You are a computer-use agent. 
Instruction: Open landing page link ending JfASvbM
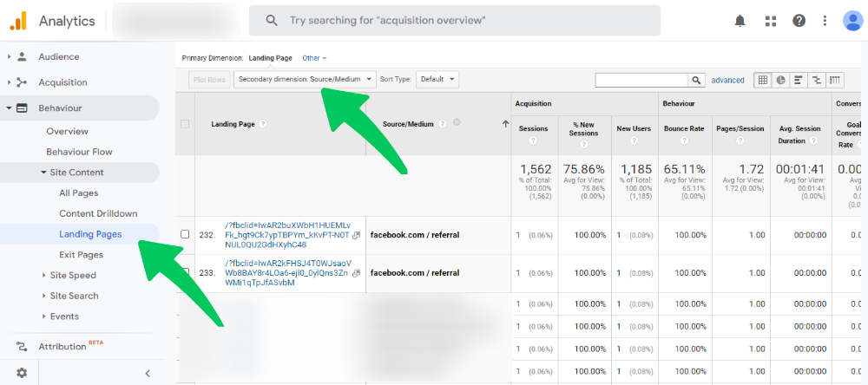point(288,272)
